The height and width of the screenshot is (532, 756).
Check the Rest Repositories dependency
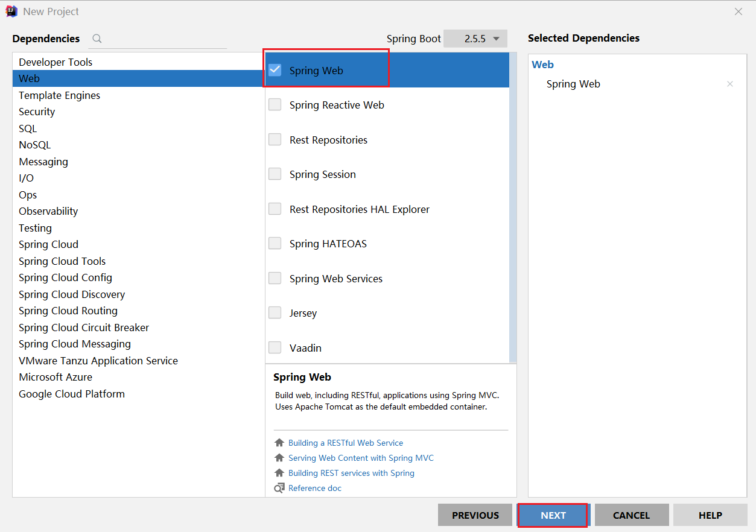tap(275, 140)
